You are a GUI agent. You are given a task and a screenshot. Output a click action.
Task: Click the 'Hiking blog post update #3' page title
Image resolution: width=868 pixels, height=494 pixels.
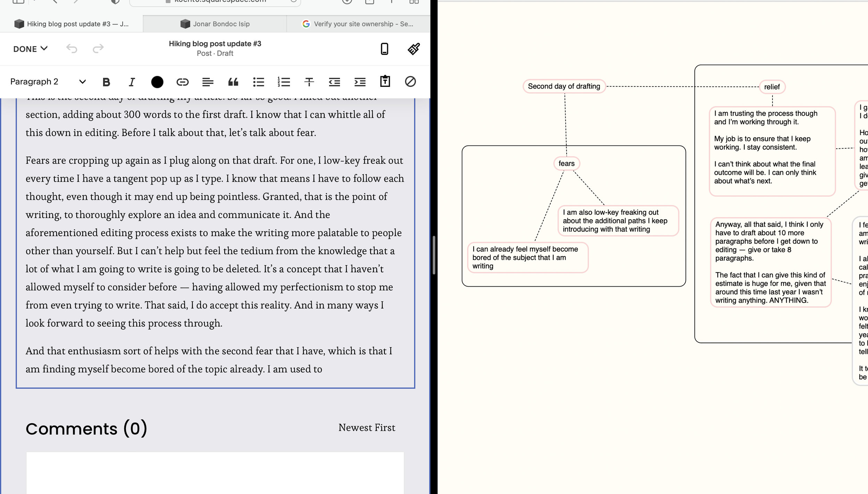pos(215,43)
